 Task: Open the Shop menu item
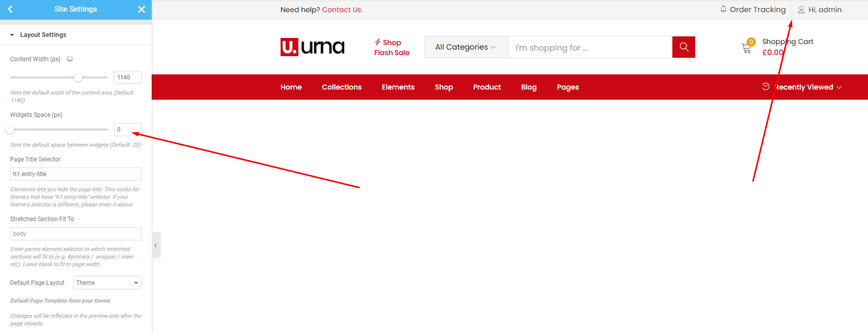444,87
